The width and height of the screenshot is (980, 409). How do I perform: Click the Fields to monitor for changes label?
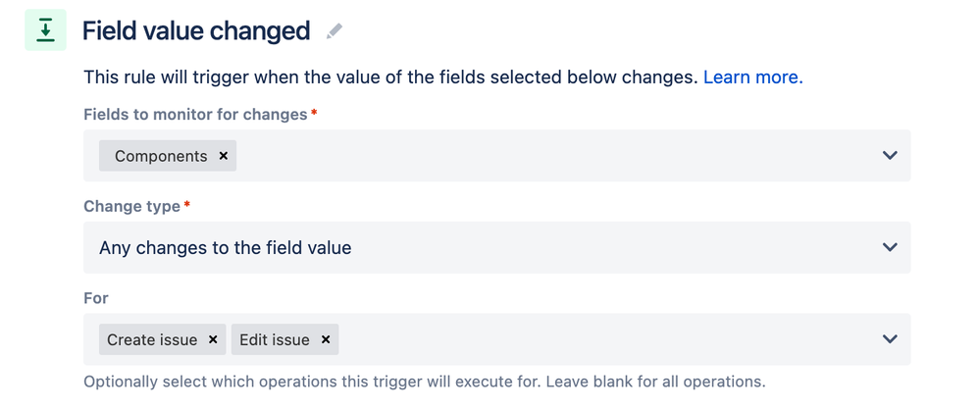[x=195, y=115]
